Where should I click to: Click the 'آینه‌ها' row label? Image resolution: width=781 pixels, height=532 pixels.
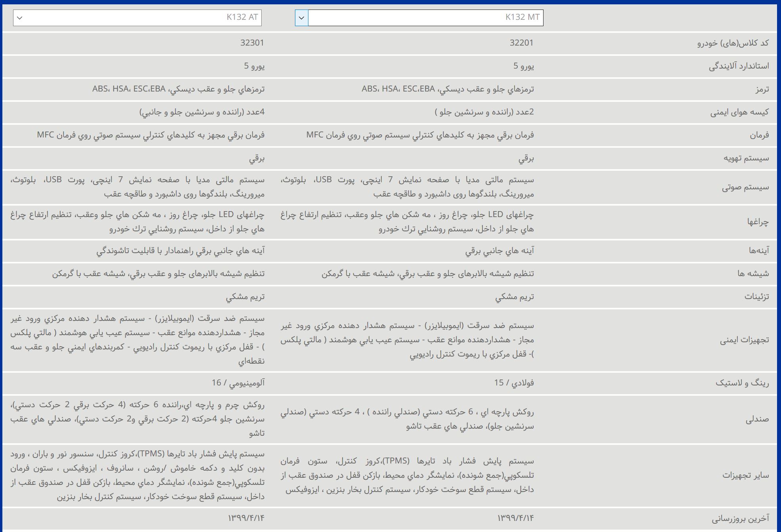pyautogui.click(x=758, y=250)
